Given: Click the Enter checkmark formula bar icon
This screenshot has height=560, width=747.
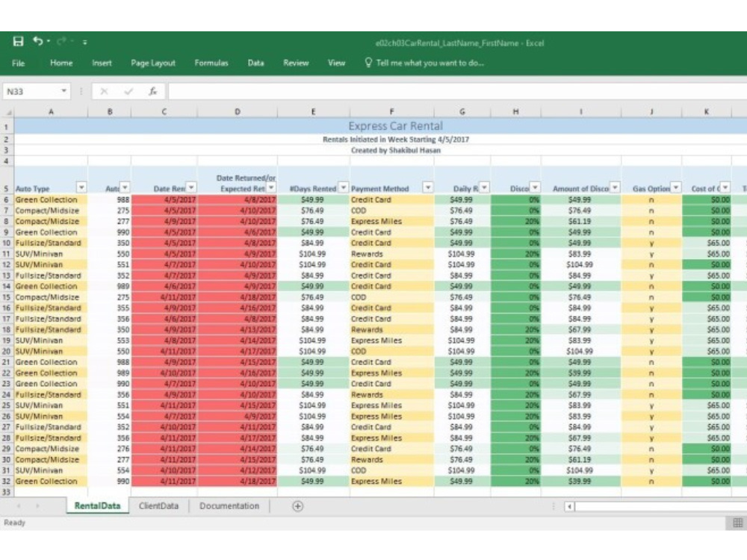Looking at the screenshot, I should 128,91.
